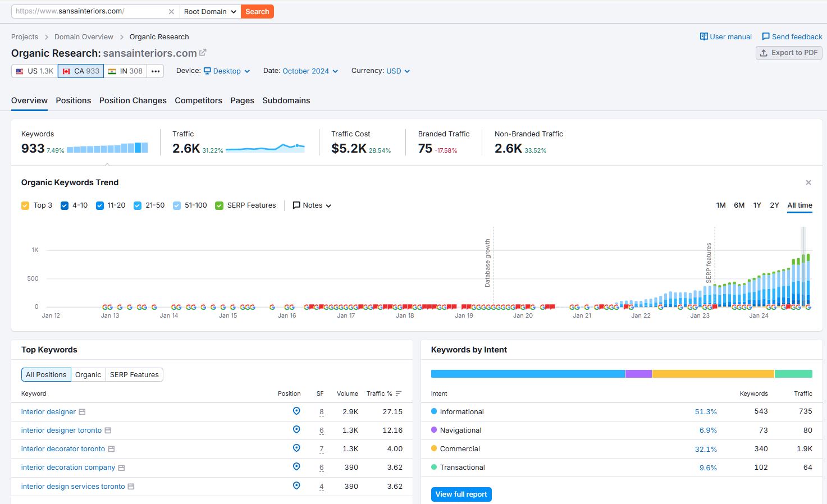Open the Projects breadcrumb link
Screen dimensions: 827x504
coord(25,37)
